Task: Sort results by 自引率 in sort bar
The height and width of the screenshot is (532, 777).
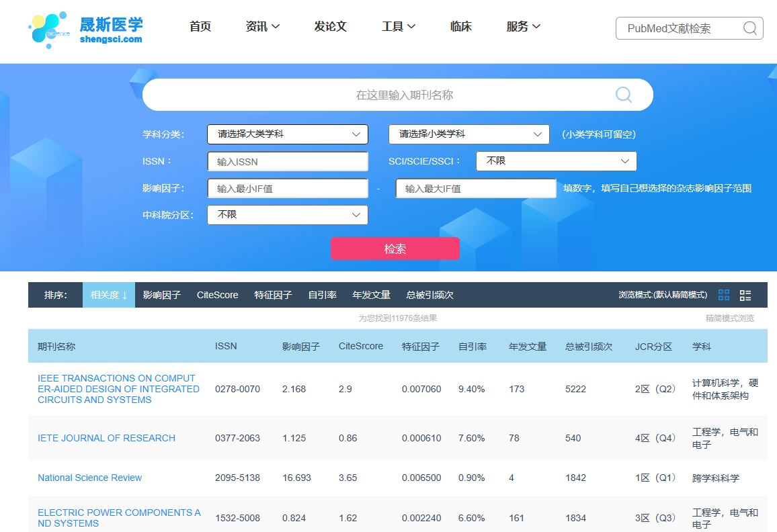Action: (322, 296)
